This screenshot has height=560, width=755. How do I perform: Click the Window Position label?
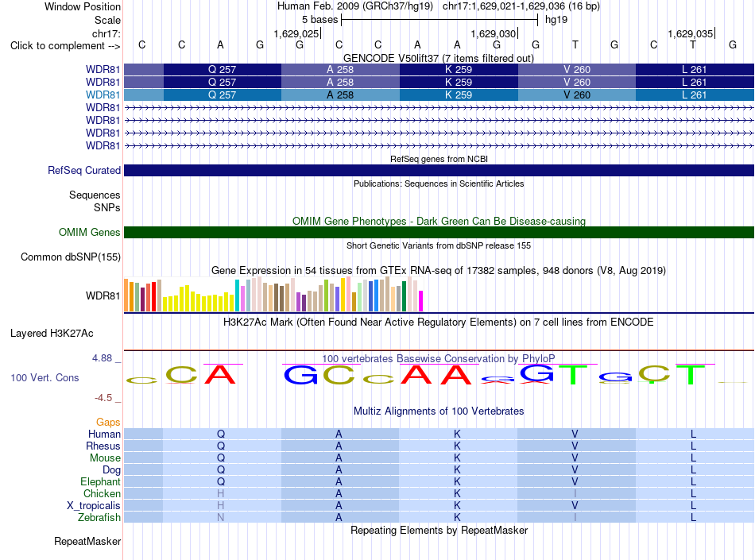click(83, 6)
